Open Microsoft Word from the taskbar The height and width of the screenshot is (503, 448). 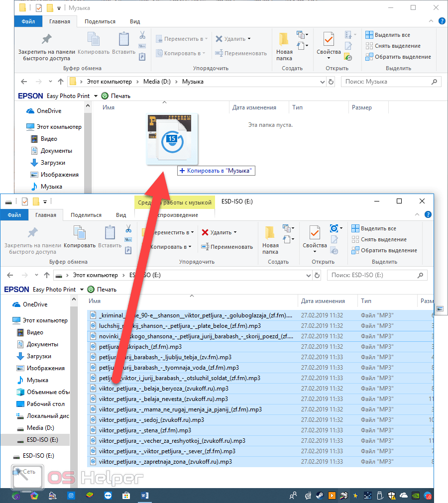145,496
